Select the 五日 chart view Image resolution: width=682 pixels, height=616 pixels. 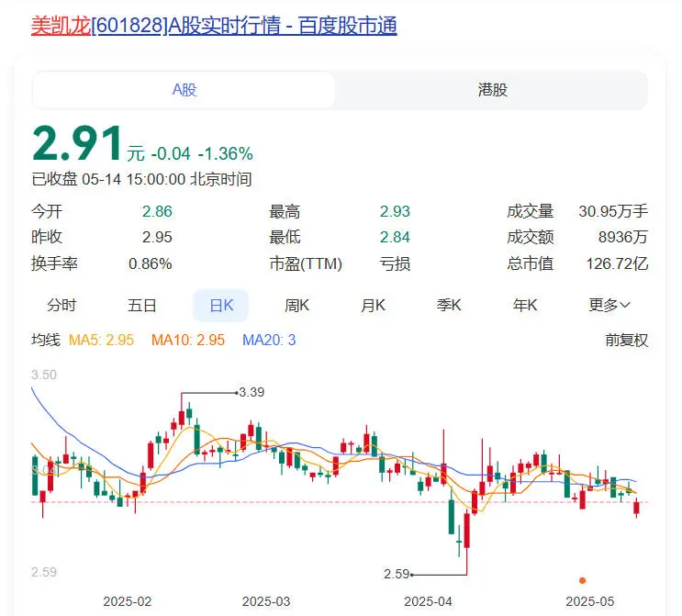(141, 306)
